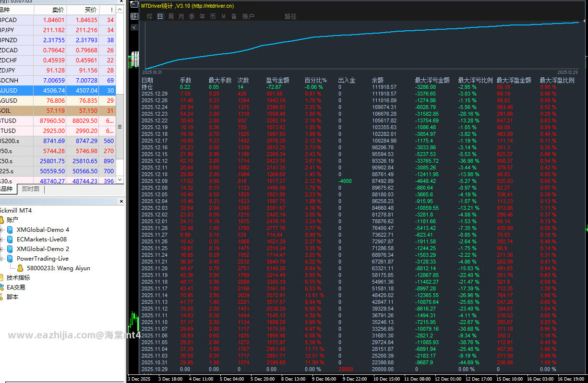
Task: Collapse the MTDriver panel with minus icon
Action: pyautogui.click(x=134, y=6)
